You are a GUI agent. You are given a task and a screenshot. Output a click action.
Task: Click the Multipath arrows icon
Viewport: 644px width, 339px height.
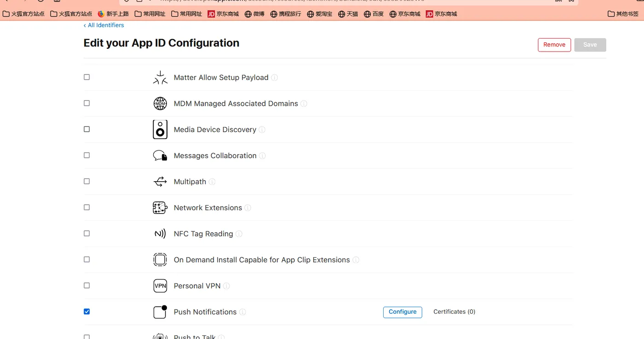160,182
